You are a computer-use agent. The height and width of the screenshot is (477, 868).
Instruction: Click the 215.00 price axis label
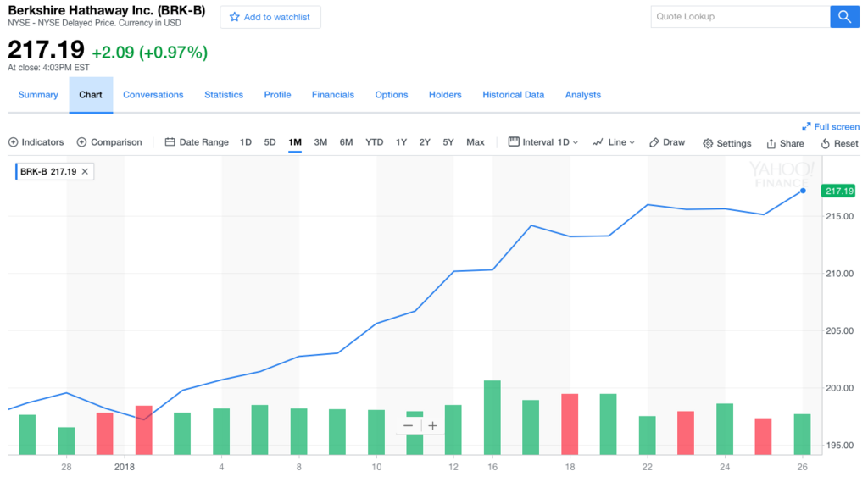pyautogui.click(x=839, y=216)
